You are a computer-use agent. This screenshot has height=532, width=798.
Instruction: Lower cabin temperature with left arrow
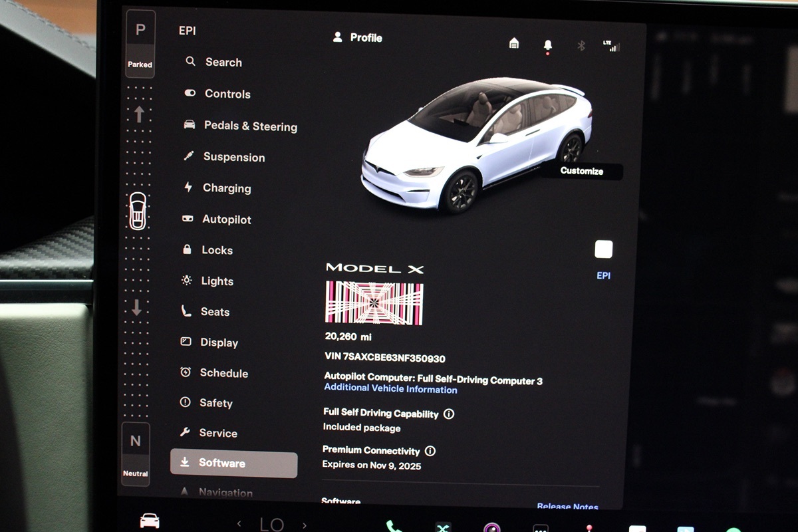pyautogui.click(x=239, y=523)
